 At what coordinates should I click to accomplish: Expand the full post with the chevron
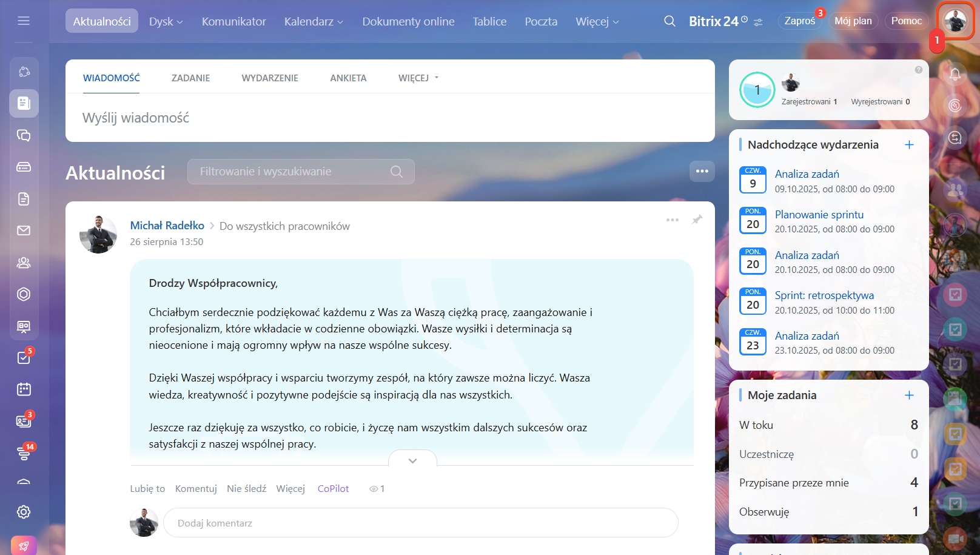[412, 461]
